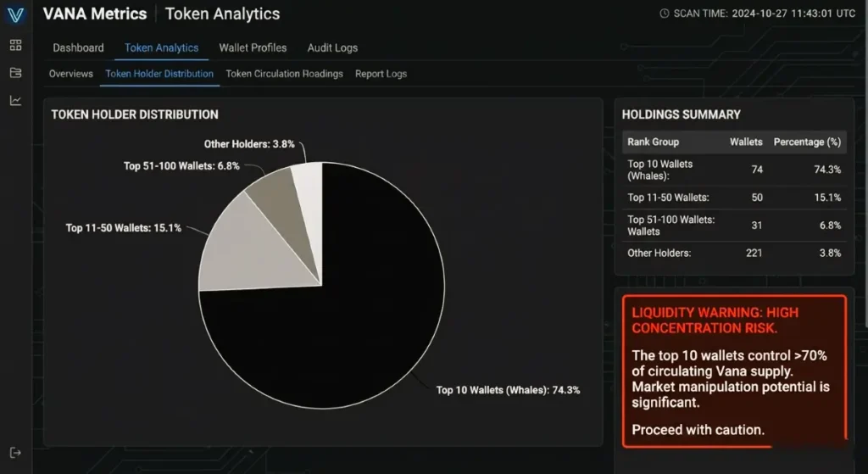Click the 'Other Holders: 3.8%' chart label
The width and height of the screenshot is (868, 474).
249,144
